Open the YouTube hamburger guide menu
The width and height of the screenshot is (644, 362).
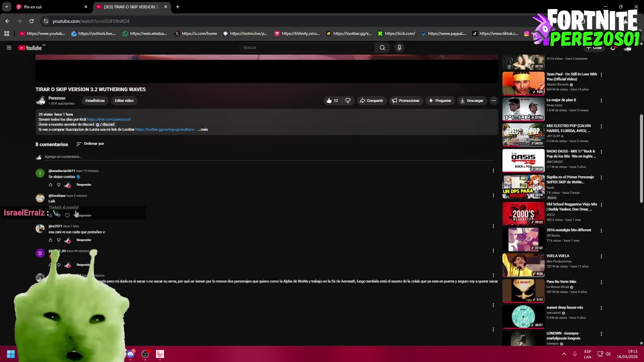point(9,48)
